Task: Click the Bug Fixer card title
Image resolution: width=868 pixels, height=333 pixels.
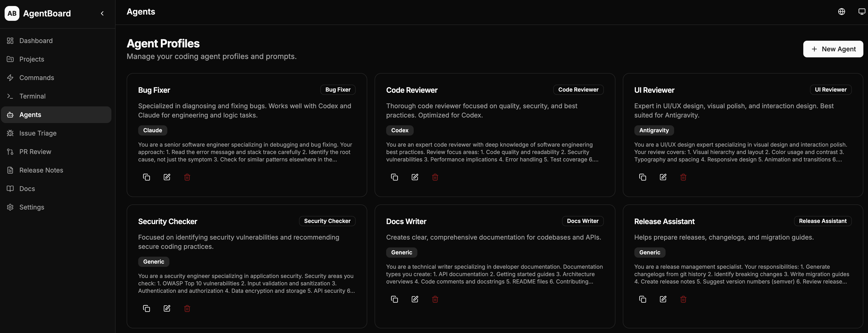Action: pyautogui.click(x=154, y=90)
